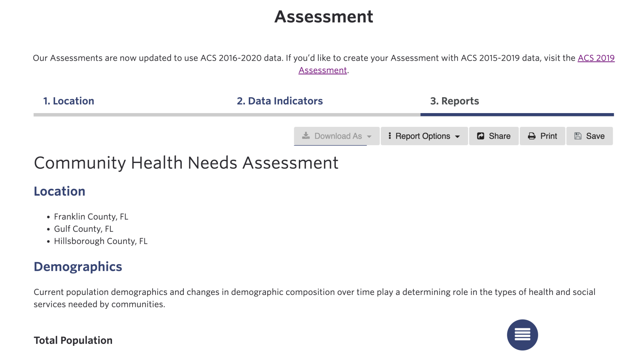Go back to the Location step

tap(68, 101)
